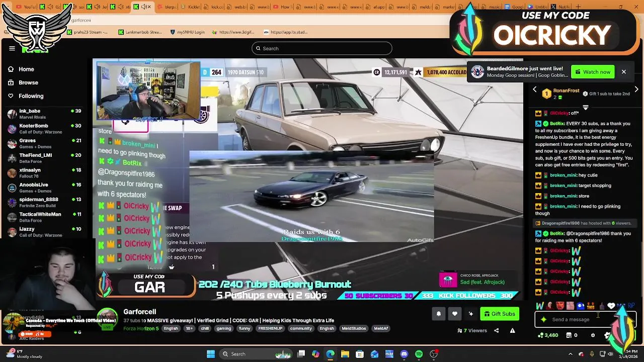Image resolution: width=644 pixels, height=362 pixels.
Task: Open prahs23 Stream bookmark
Action: click(88, 32)
